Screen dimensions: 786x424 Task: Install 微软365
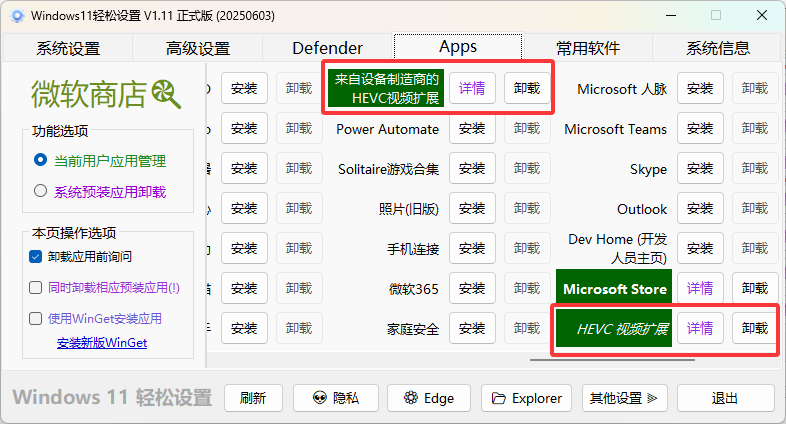(472, 288)
